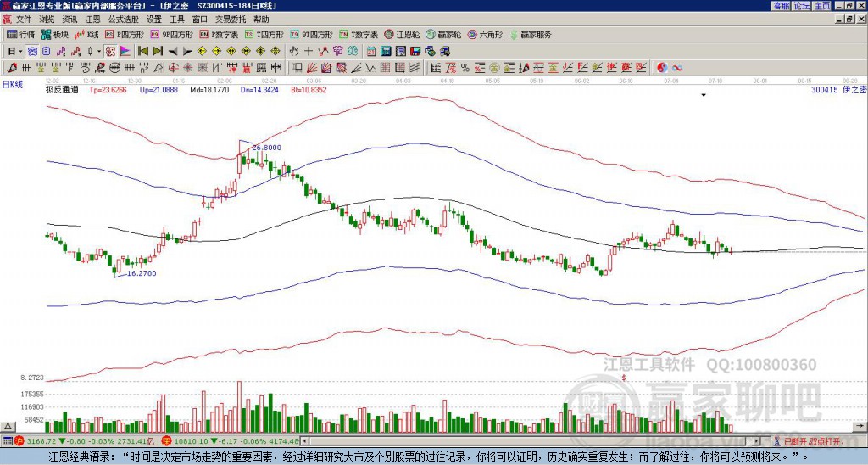
Task: Click the Shanghai index 3168.72 status readout
Action: [85, 441]
